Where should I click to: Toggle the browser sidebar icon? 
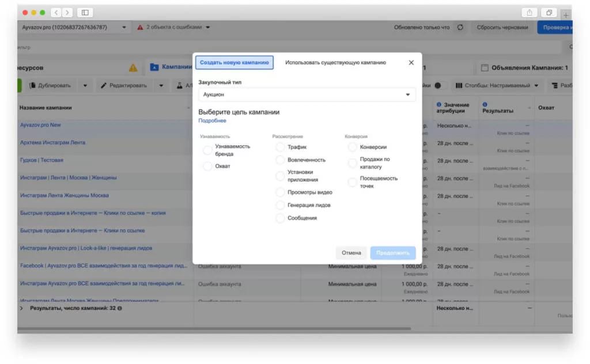(85, 13)
